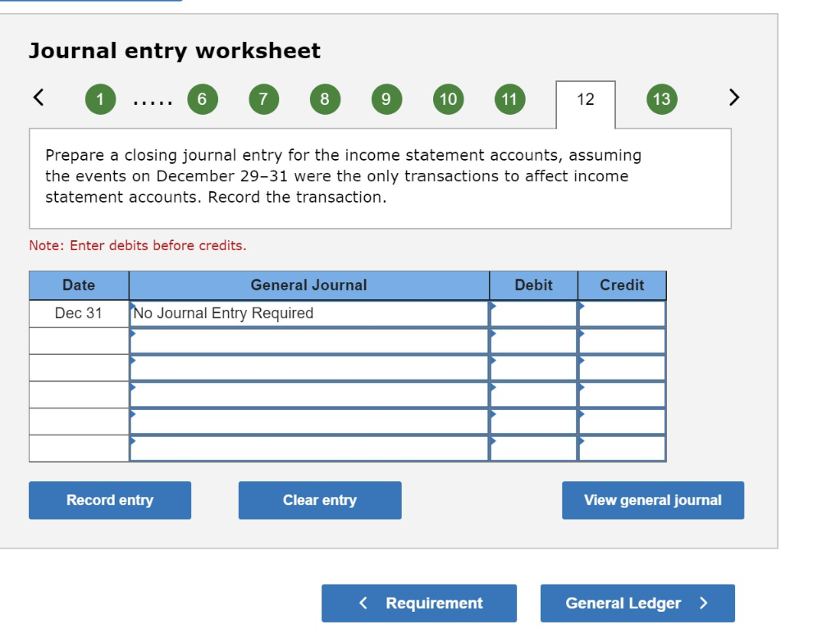Viewport: 840px width, 638px height.
Task: Click the Clear entry button
Action: tap(320, 500)
